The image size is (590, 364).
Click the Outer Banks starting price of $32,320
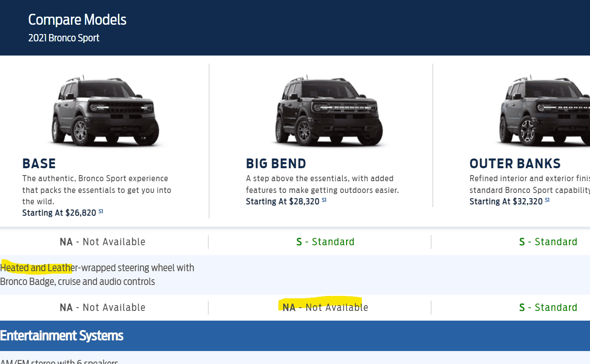coord(506,201)
